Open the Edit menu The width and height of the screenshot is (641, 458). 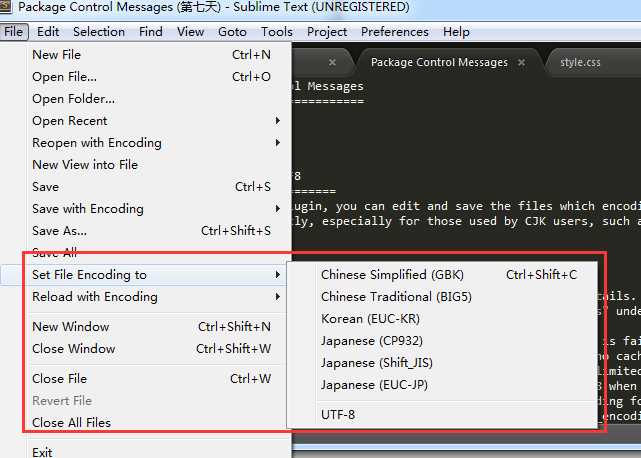coord(48,32)
